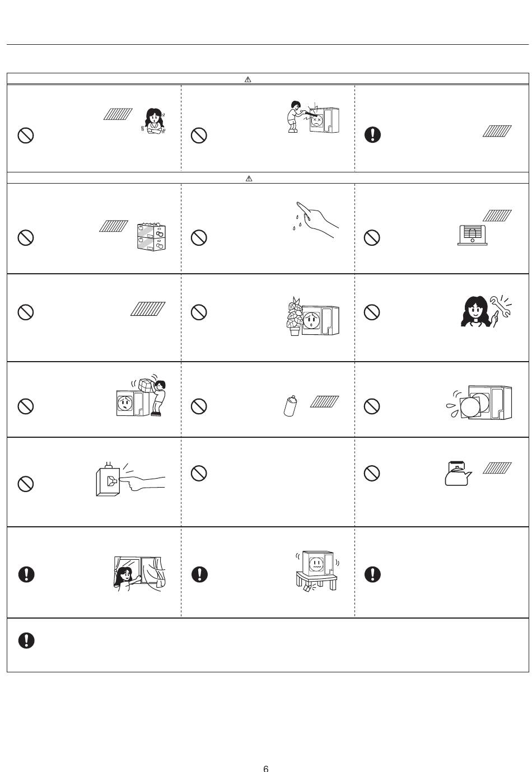532x772 pixels.
Task: Click the top warning triangle symbol
Action: (248, 79)
